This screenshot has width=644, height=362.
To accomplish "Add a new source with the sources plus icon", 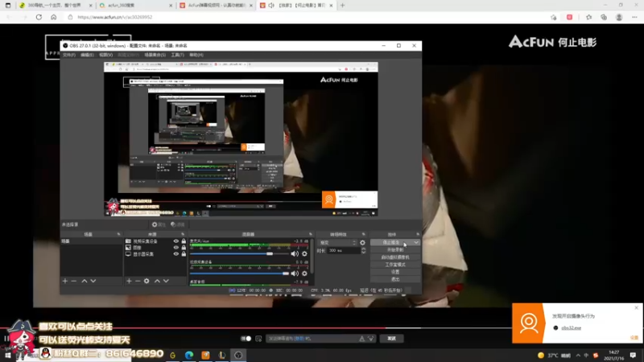I will click(x=129, y=281).
